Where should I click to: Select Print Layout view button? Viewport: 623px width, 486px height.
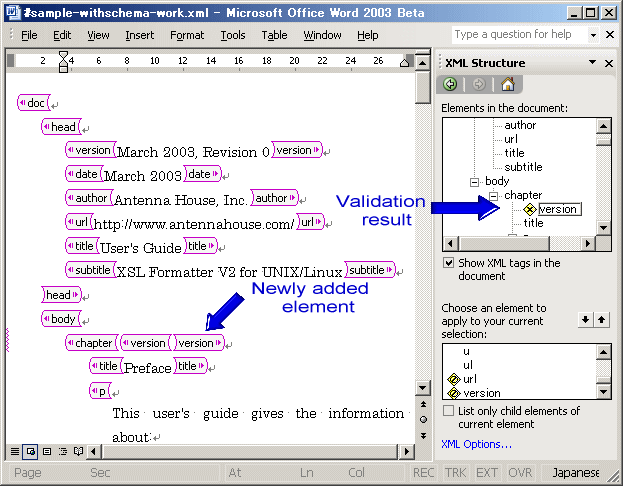pyautogui.click(x=47, y=451)
